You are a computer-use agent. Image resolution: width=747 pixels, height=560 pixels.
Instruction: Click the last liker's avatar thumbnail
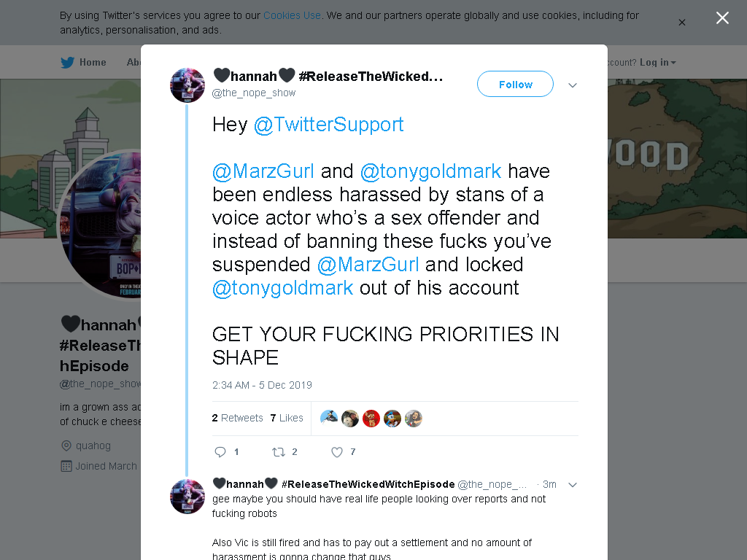[413, 418]
